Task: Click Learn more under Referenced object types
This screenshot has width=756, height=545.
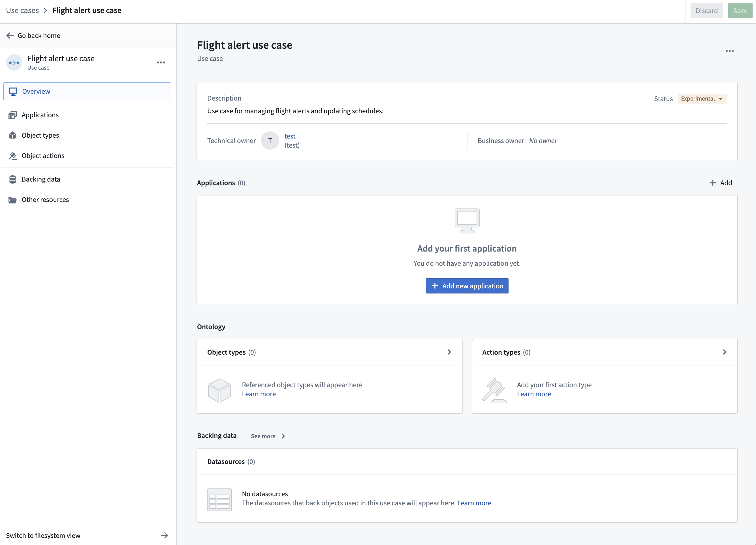Action: pyautogui.click(x=259, y=394)
